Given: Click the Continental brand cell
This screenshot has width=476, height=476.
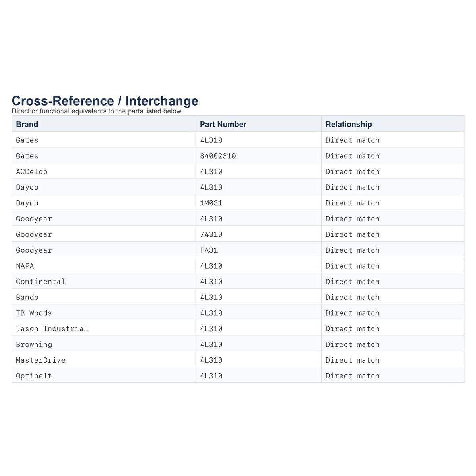Looking at the screenshot, I should coord(104,282).
